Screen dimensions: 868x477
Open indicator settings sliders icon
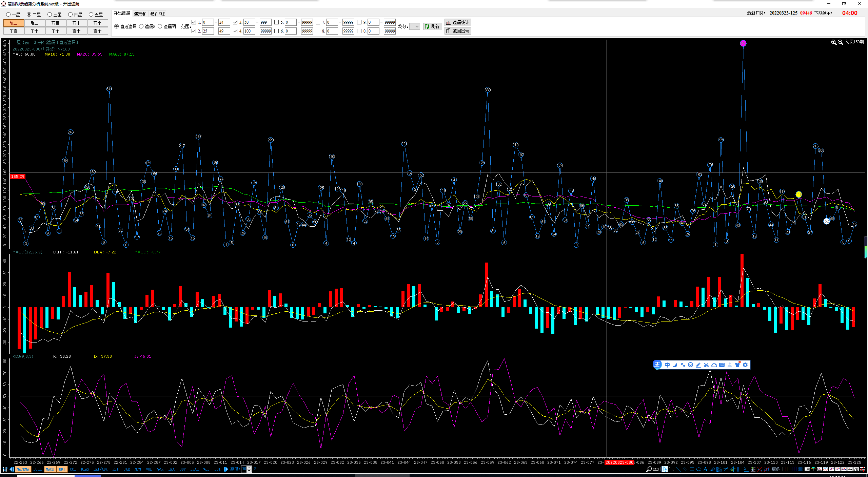click(5, 469)
